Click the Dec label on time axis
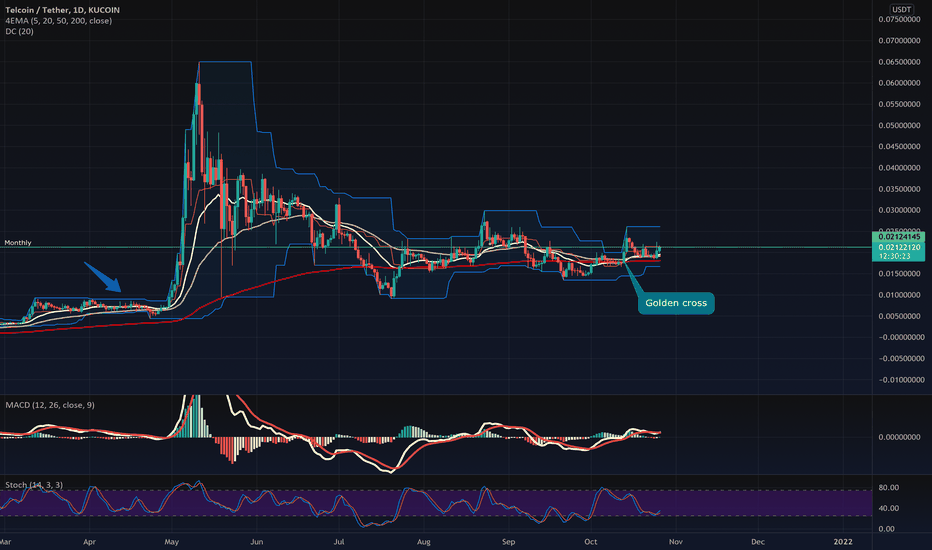Image resolution: width=932 pixels, height=550 pixels. [758, 542]
